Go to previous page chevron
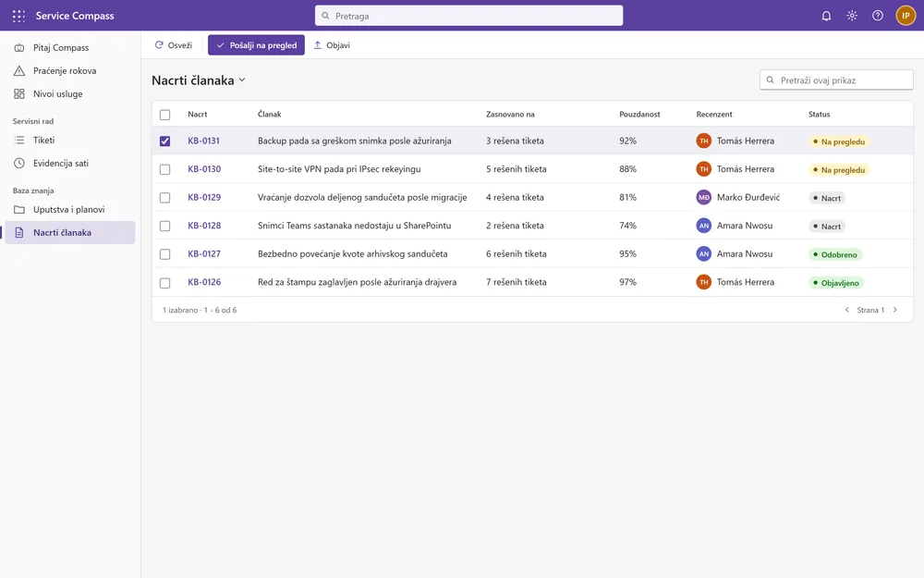The height and width of the screenshot is (578, 924). [x=846, y=310]
